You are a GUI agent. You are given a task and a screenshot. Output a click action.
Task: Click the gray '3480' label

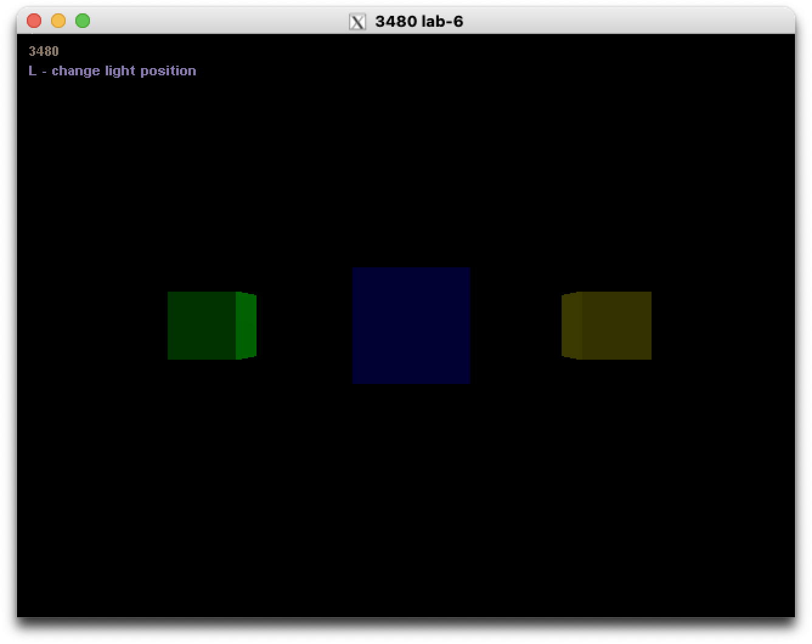(x=43, y=52)
